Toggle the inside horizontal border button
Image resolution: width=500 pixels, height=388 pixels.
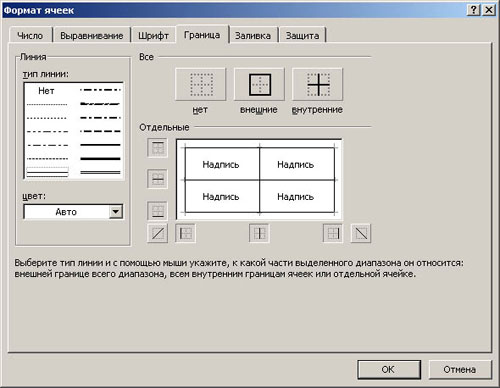coord(157,179)
